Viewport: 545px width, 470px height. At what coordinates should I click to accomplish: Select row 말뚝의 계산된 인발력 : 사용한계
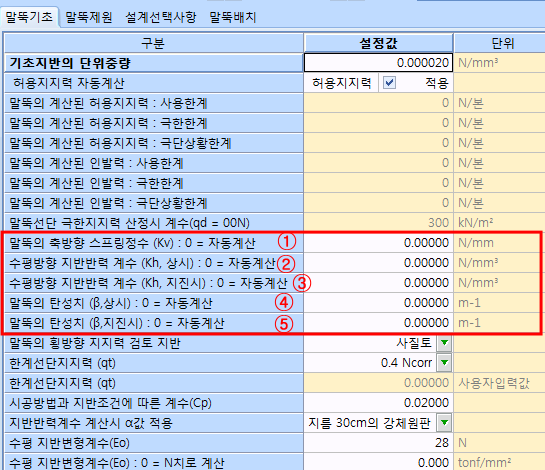pos(153,163)
